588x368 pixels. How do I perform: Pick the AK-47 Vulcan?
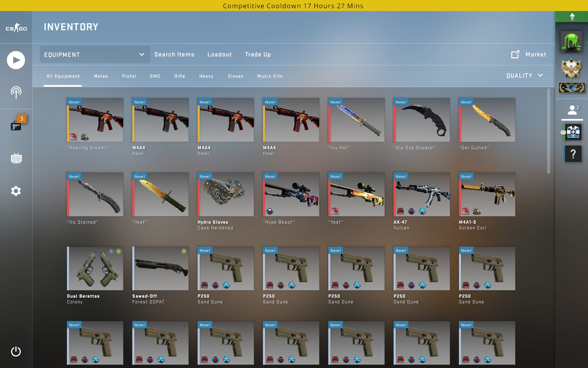tap(422, 194)
